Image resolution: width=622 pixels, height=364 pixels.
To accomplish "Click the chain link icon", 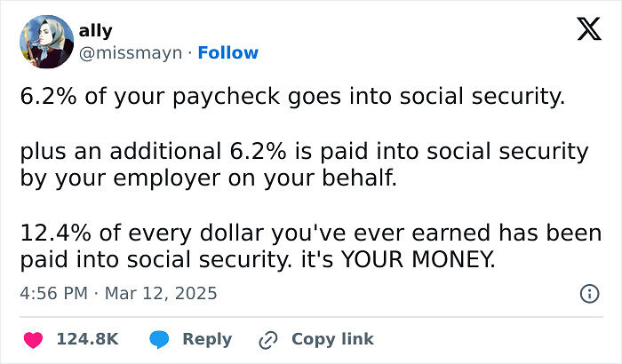I will 268,340.
